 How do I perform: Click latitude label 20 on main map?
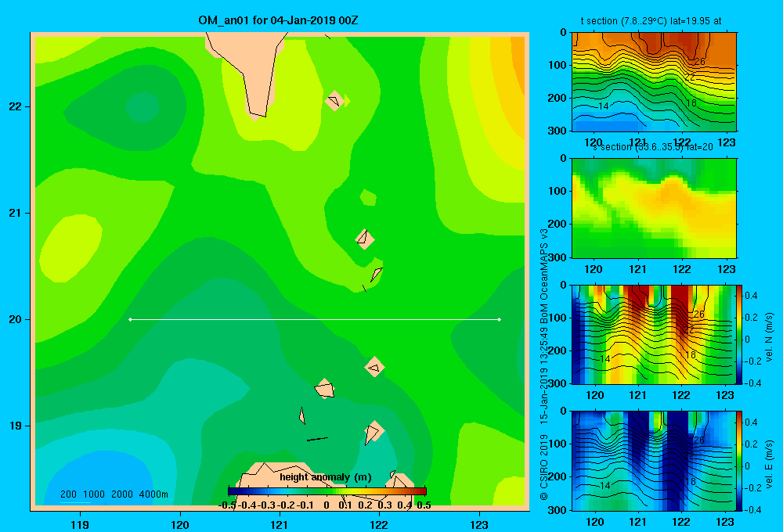coord(16,319)
